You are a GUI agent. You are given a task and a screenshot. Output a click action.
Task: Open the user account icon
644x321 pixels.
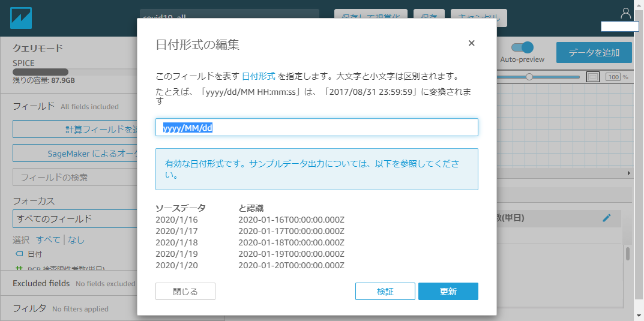(625, 14)
